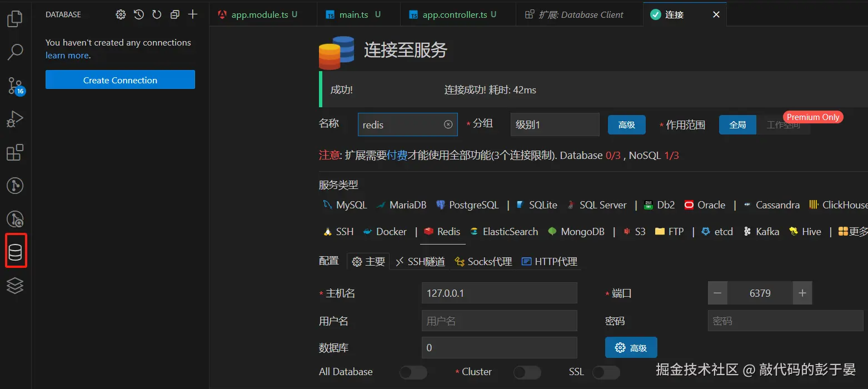Click the Create Connection button
The width and height of the screenshot is (868, 389).
120,80
